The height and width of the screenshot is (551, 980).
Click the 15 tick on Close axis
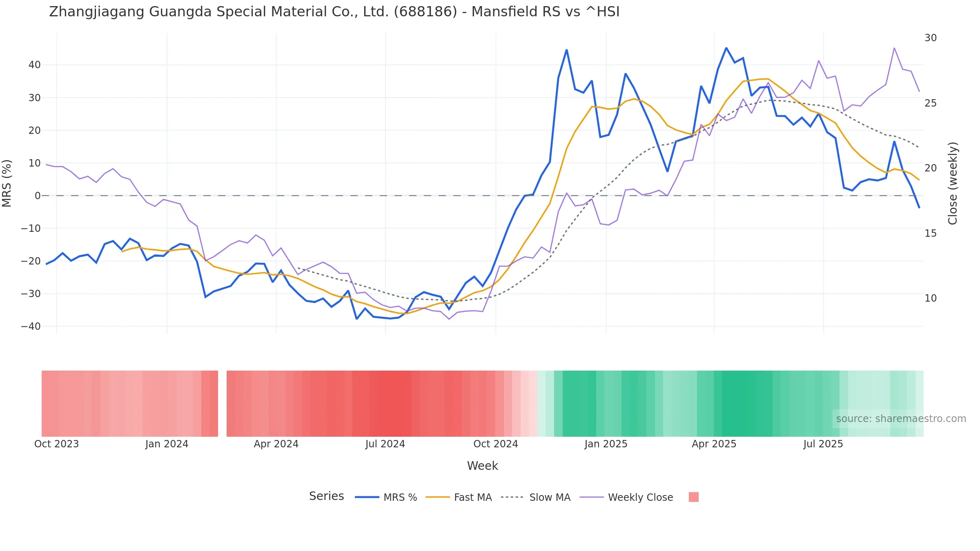[x=931, y=233]
